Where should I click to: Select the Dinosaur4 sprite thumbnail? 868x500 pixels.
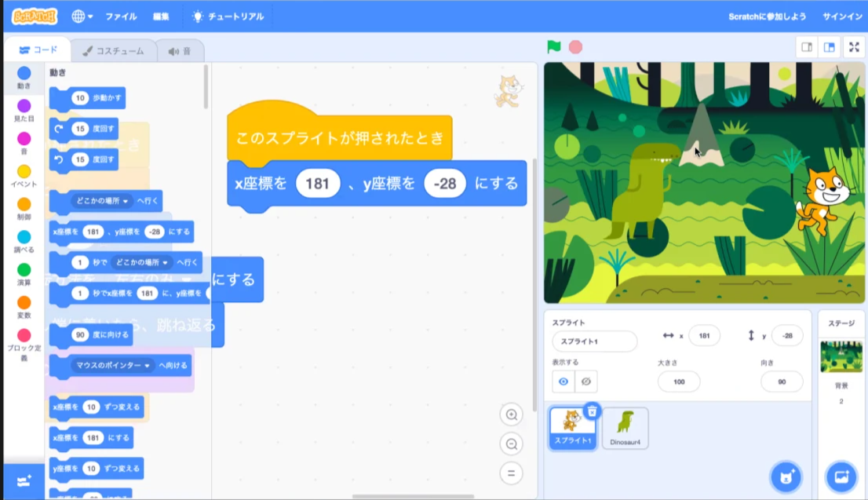point(625,428)
